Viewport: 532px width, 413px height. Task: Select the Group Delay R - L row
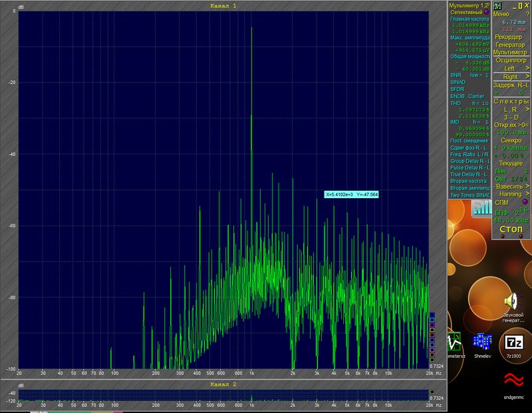coord(469,161)
